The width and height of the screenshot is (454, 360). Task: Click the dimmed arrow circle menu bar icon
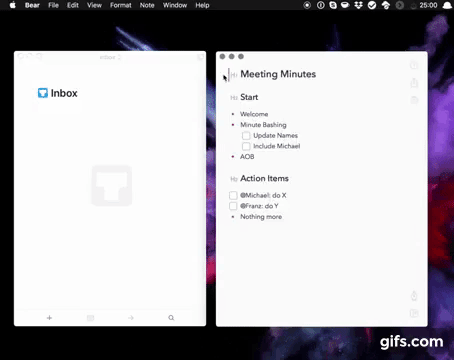tap(400, 5)
